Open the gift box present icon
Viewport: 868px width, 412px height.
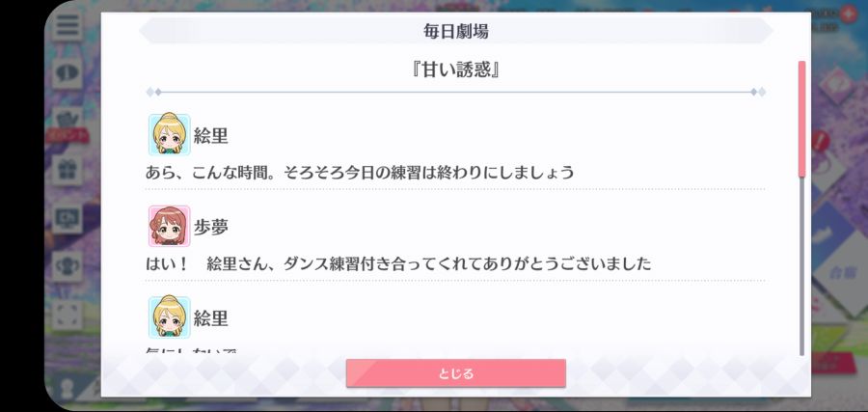tap(68, 170)
